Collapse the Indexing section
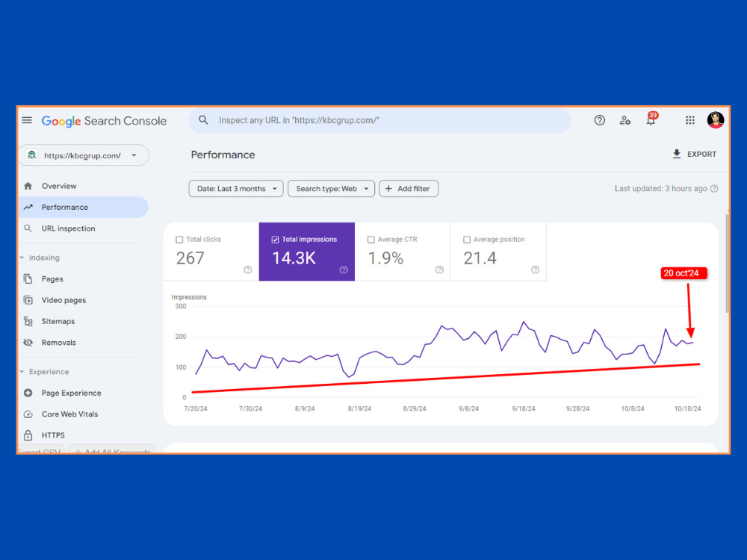747x560 pixels. [40, 258]
